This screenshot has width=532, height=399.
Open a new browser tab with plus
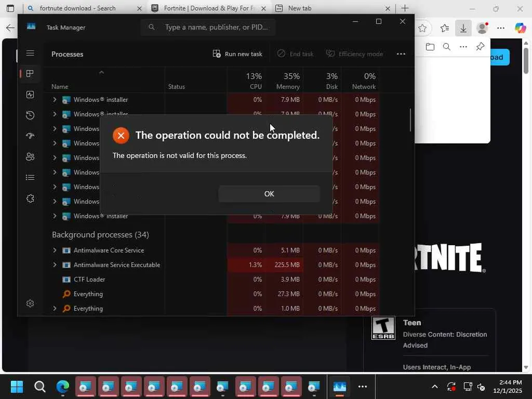pyautogui.click(x=405, y=8)
